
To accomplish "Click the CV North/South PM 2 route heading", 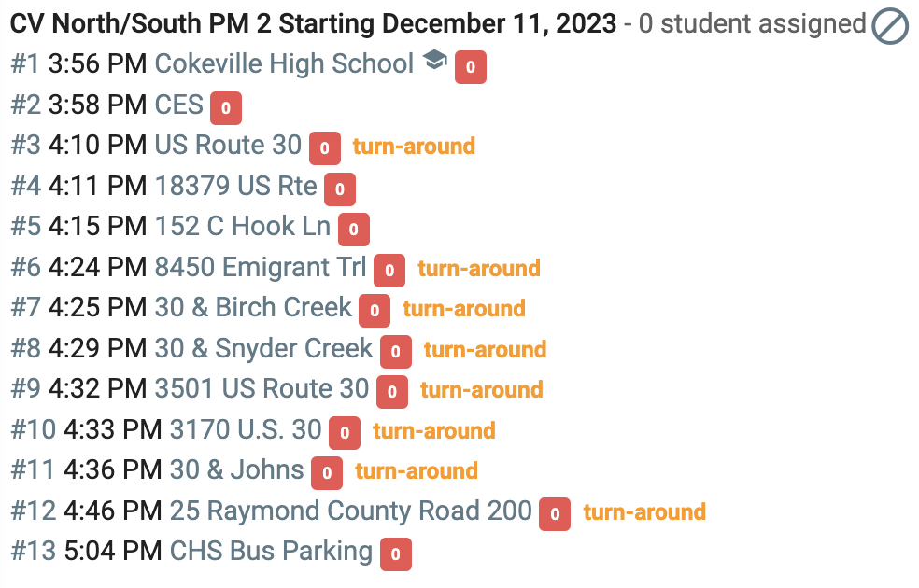I will click(x=314, y=24).
